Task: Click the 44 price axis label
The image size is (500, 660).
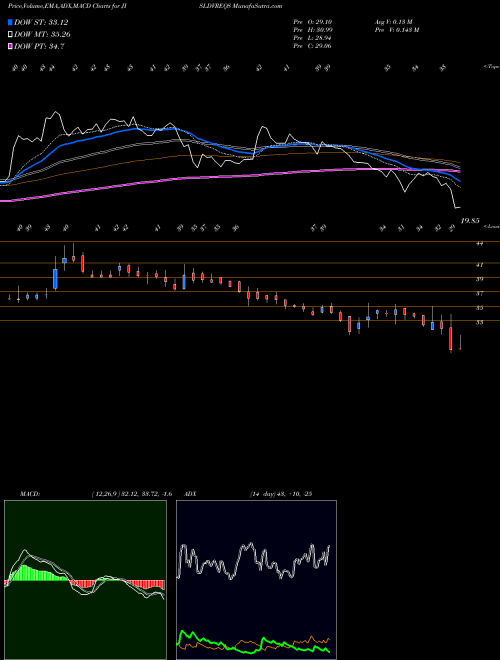Action: pyautogui.click(x=480, y=243)
